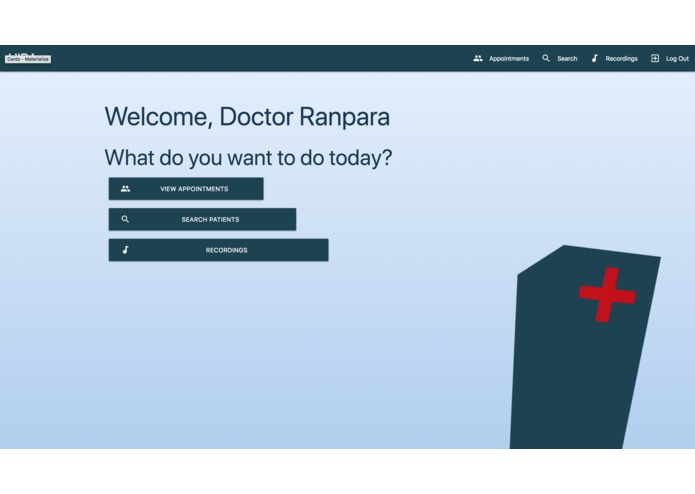The width and height of the screenshot is (695, 494).
Task: Click the Search magnifier icon in navbar
Action: point(546,58)
